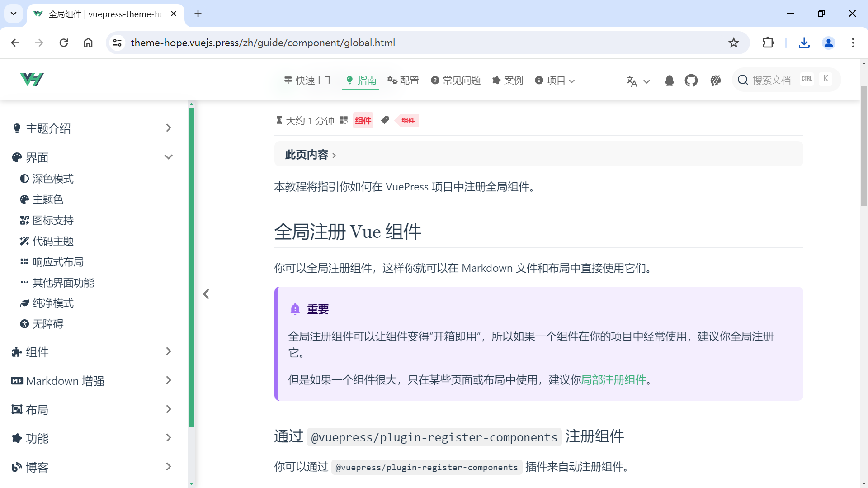Screen dimensions: 868x488
Task: Go to 常见问题 in the navbar
Action: click(x=456, y=81)
